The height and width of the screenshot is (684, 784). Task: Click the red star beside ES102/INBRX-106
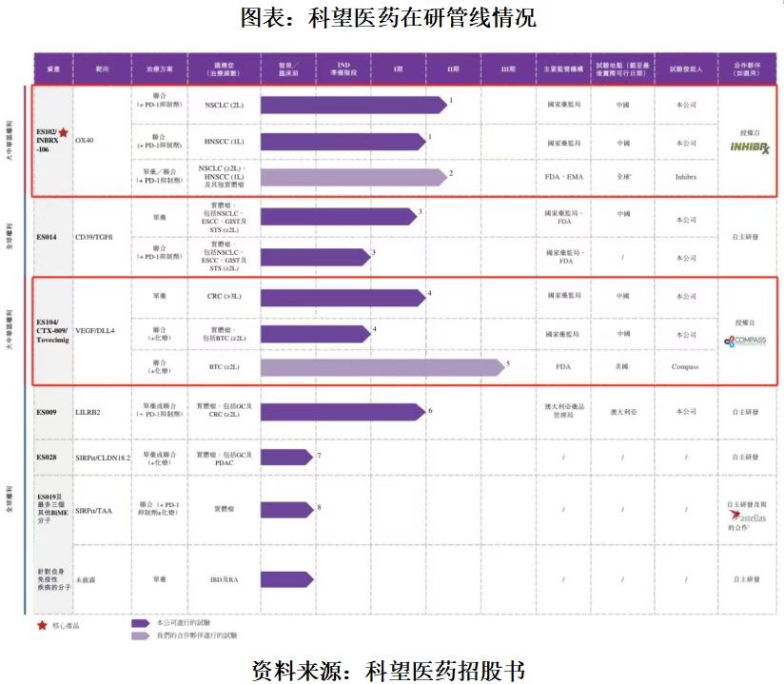[x=64, y=133]
